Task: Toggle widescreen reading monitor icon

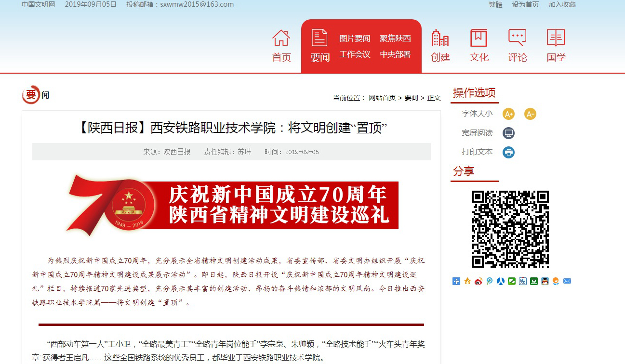Action: pos(508,133)
